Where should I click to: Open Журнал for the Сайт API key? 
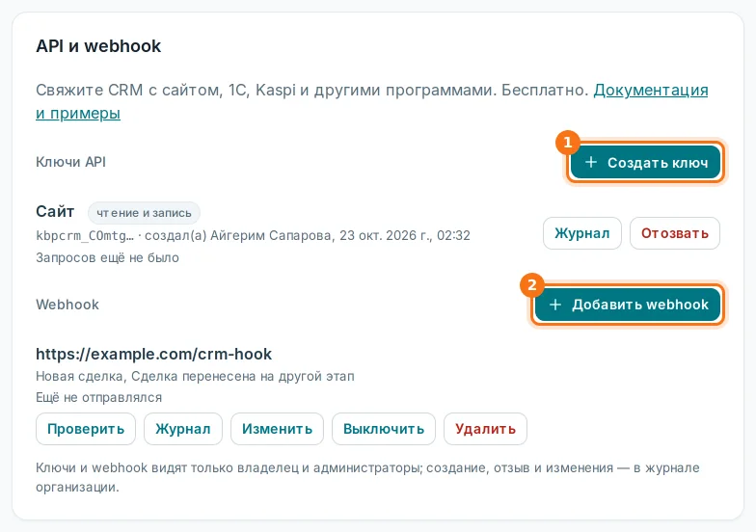pyautogui.click(x=582, y=233)
